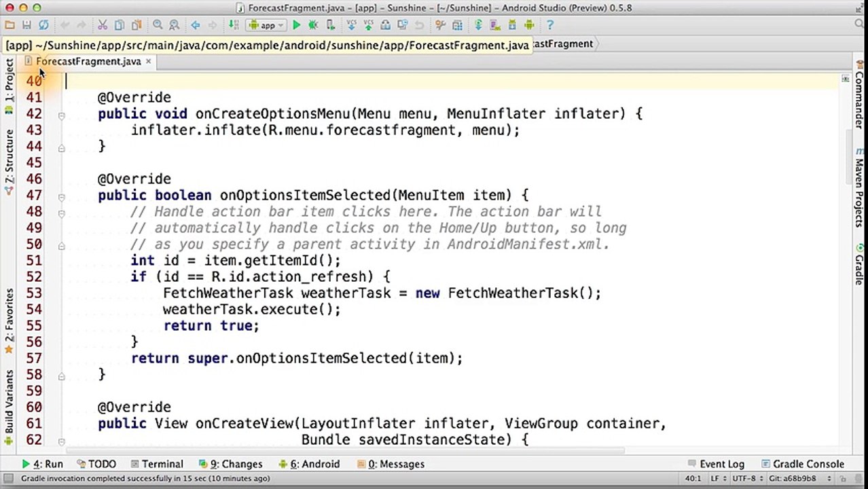Open the AVD Manager icon

[x=494, y=25]
